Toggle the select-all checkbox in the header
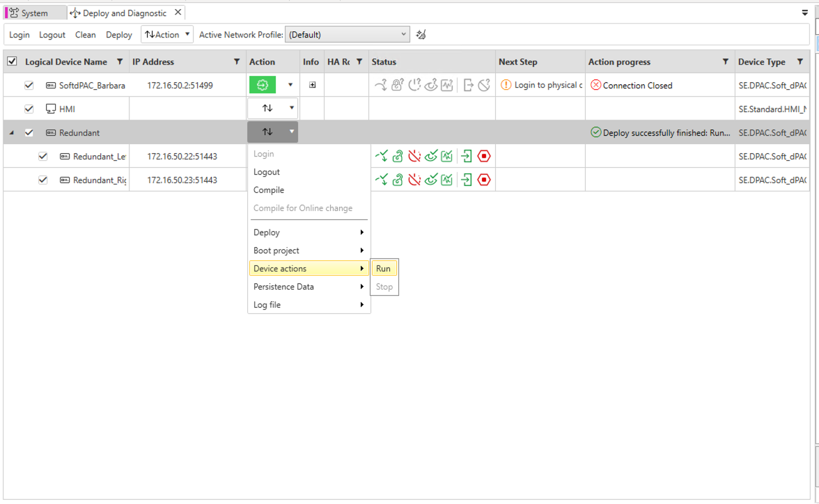 click(12, 62)
